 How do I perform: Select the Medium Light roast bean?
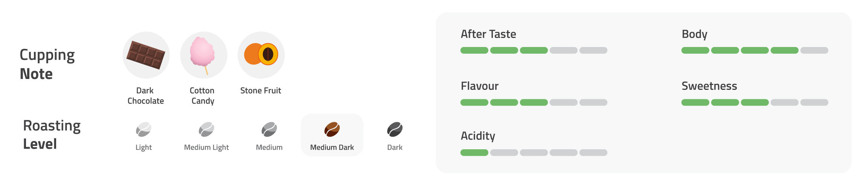point(206,130)
